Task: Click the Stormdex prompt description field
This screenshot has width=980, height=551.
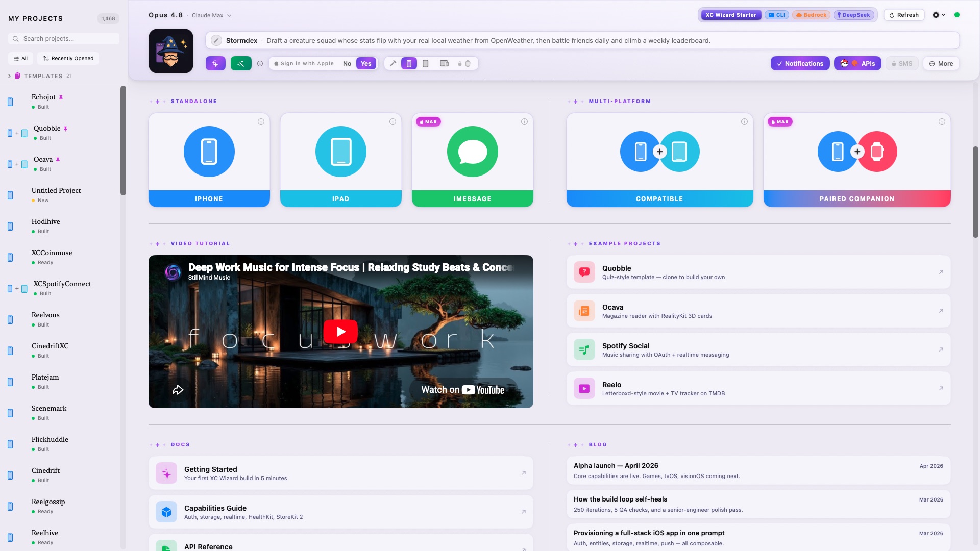Action: (x=583, y=40)
